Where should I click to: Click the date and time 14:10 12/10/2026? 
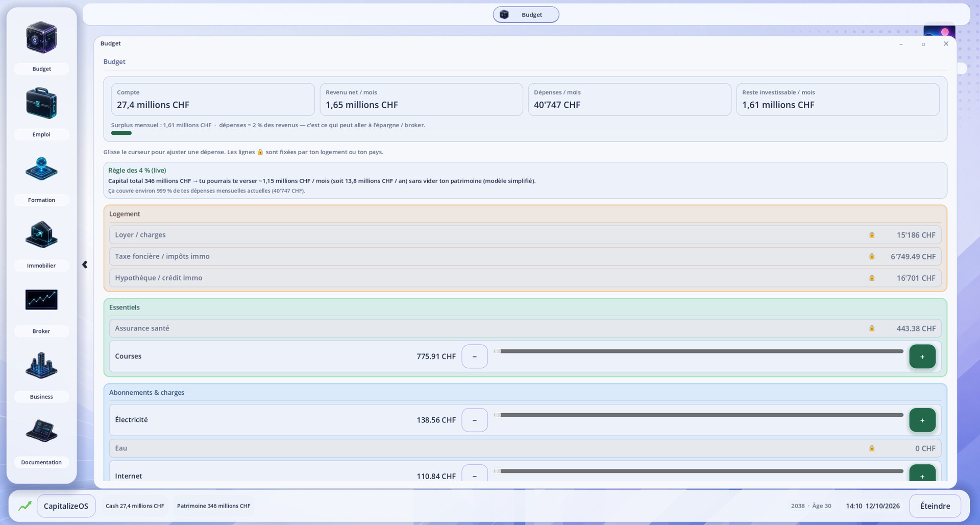(873, 506)
